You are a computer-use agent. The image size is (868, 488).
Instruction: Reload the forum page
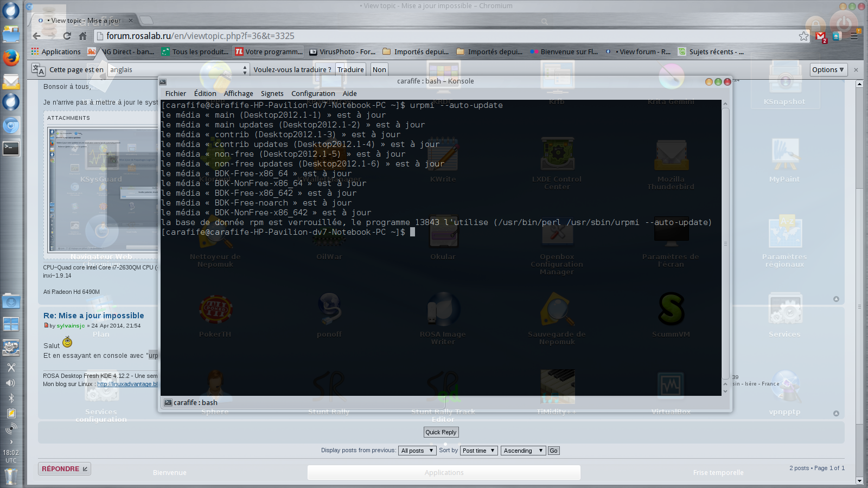pyautogui.click(x=67, y=36)
